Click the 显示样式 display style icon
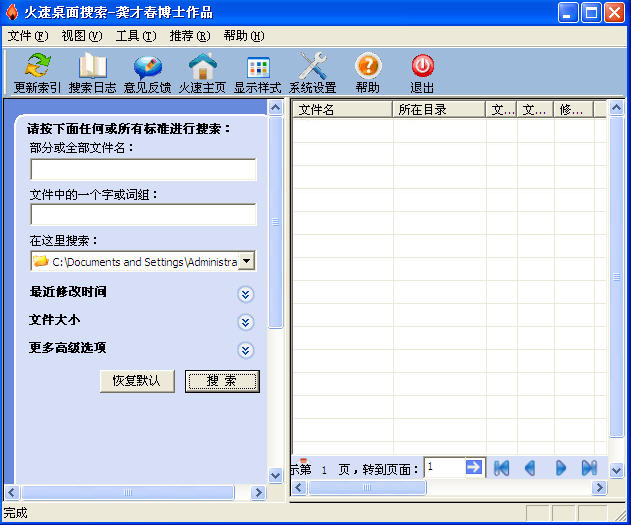The image size is (631, 525). (258, 67)
